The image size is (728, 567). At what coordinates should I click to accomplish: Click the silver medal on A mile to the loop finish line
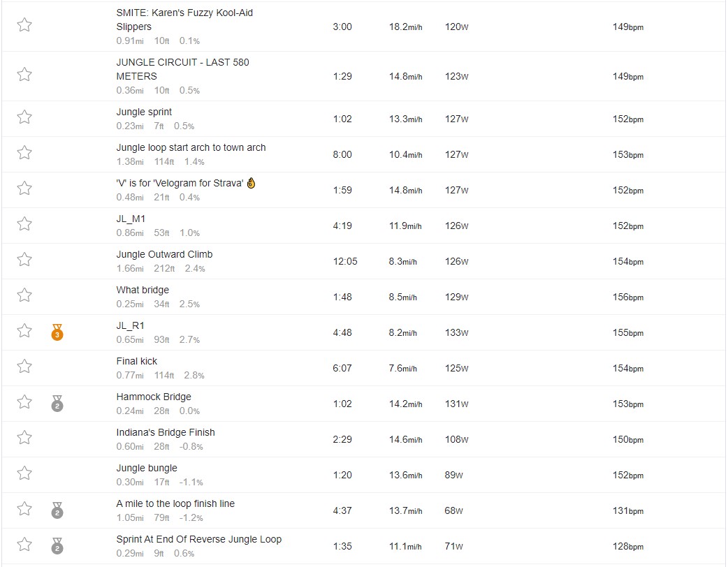tap(57, 510)
